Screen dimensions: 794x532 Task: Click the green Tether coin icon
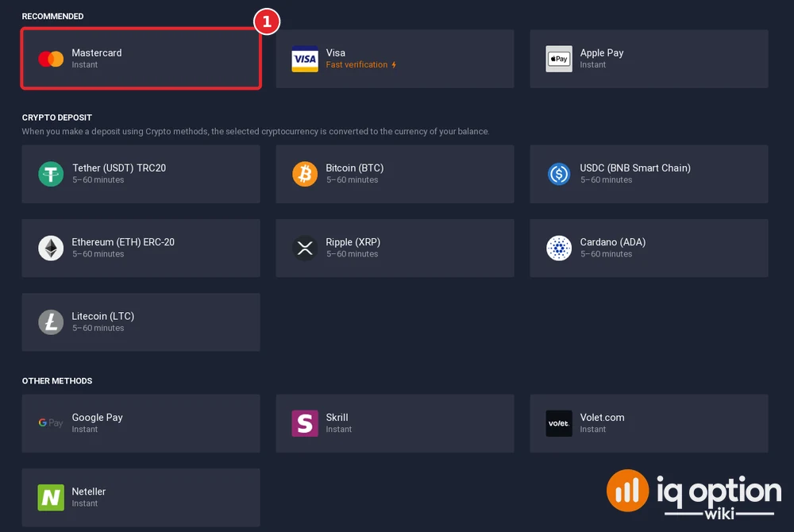pyautogui.click(x=51, y=174)
